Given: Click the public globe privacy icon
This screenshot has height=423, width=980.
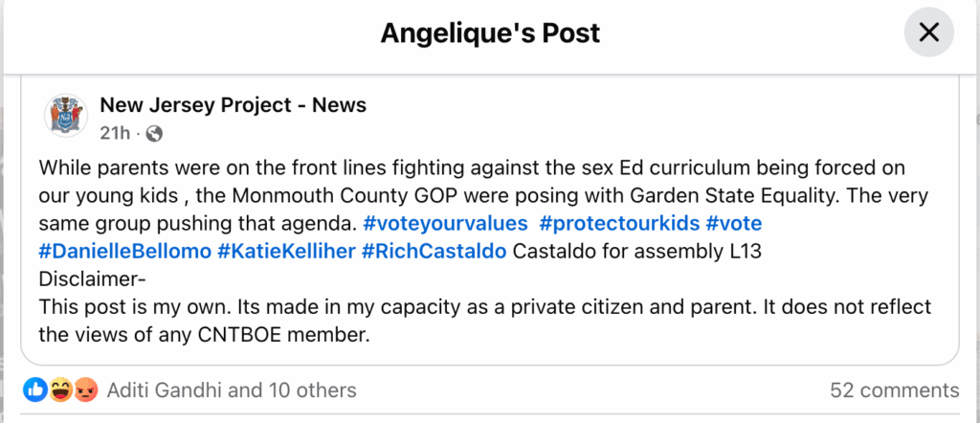Looking at the screenshot, I should 154,134.
